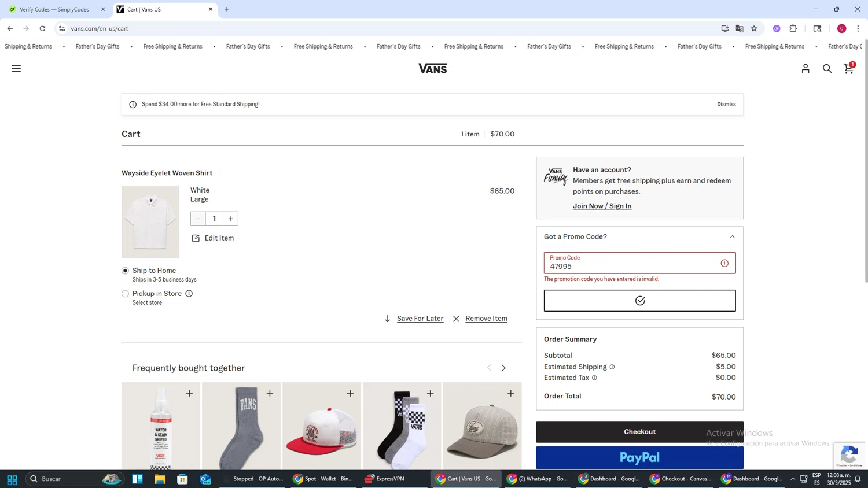Open the Chrome profile avatar
Image resolution: width=868 pixels, height=488 pixels.
pos(841,28)
